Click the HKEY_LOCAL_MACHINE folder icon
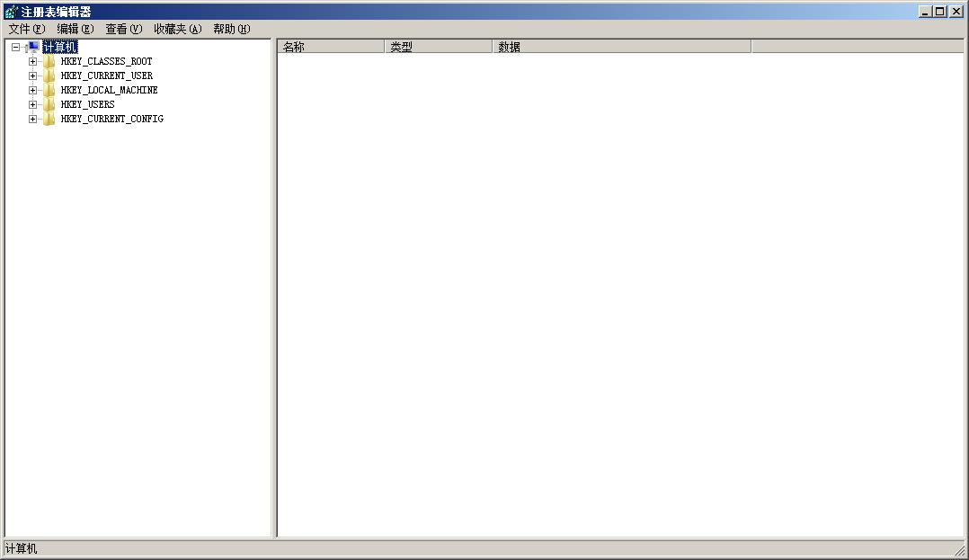 (49, 91)
